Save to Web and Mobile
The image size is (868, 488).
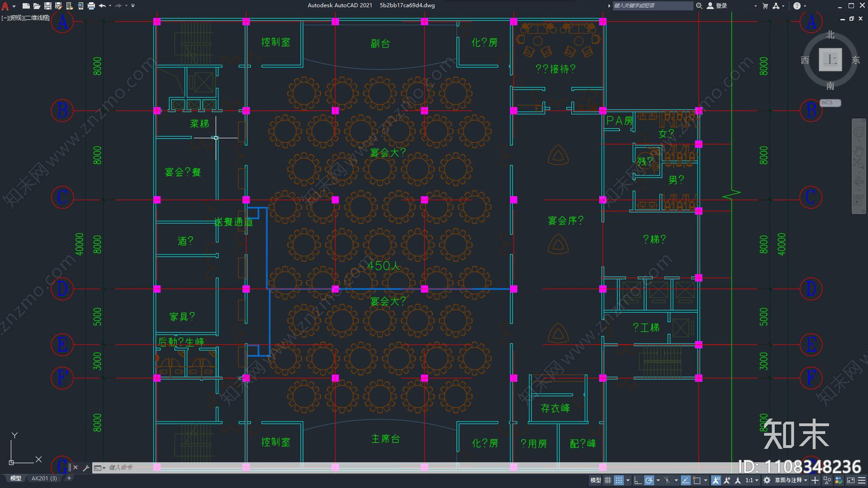[x=80, y=6]
